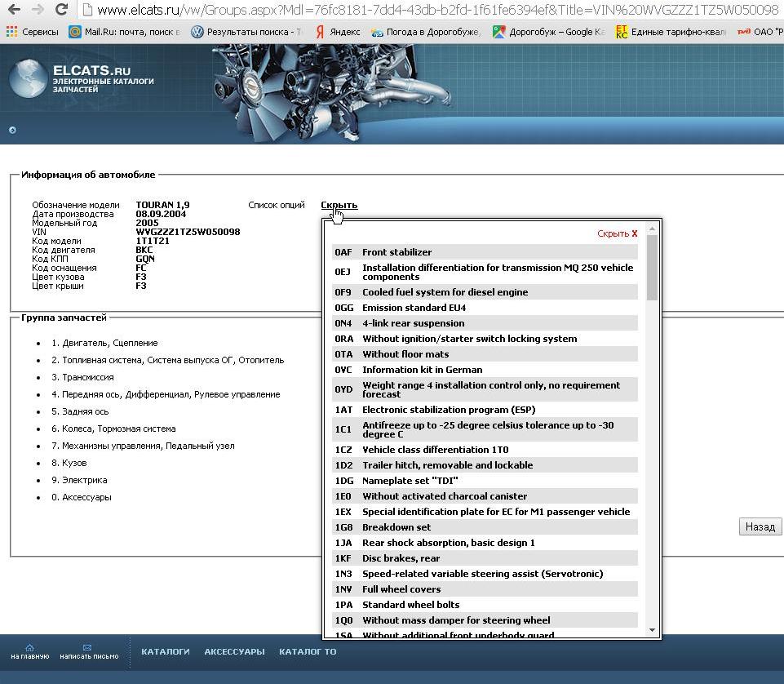Select the 1CZ Vehicle class differentiation row

(x=485, y=450)
